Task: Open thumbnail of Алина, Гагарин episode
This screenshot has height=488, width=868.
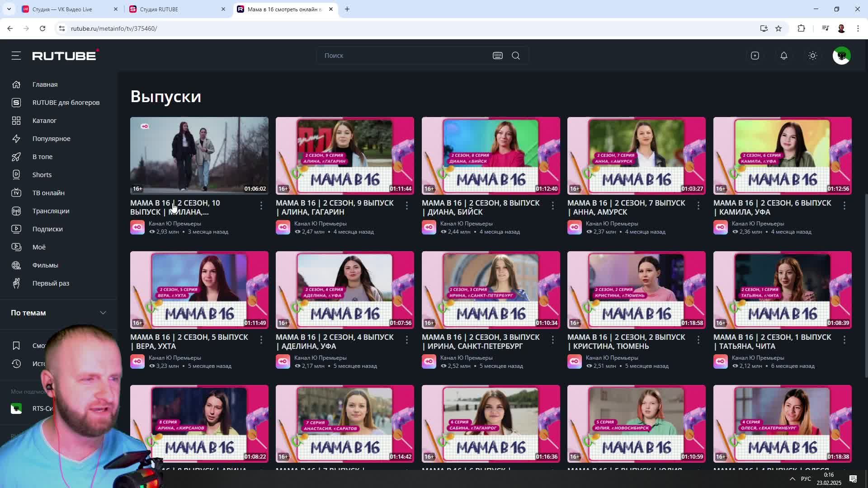Action: (x=345, y=156)
